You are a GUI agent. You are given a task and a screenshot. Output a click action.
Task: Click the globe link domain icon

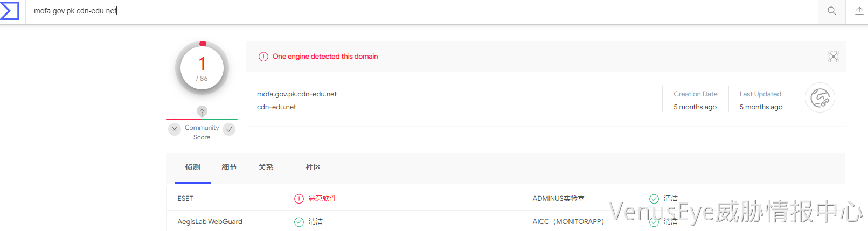point(820,98)
